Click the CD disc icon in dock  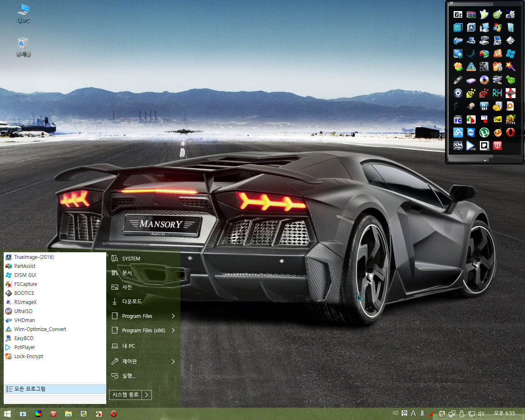[x=484, y=80]
